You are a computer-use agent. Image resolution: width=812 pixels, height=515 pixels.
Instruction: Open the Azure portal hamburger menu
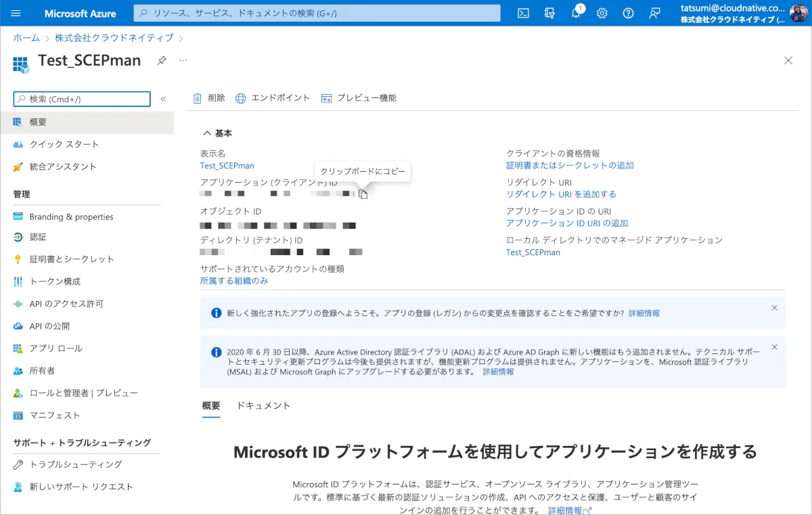pos(16,13)
